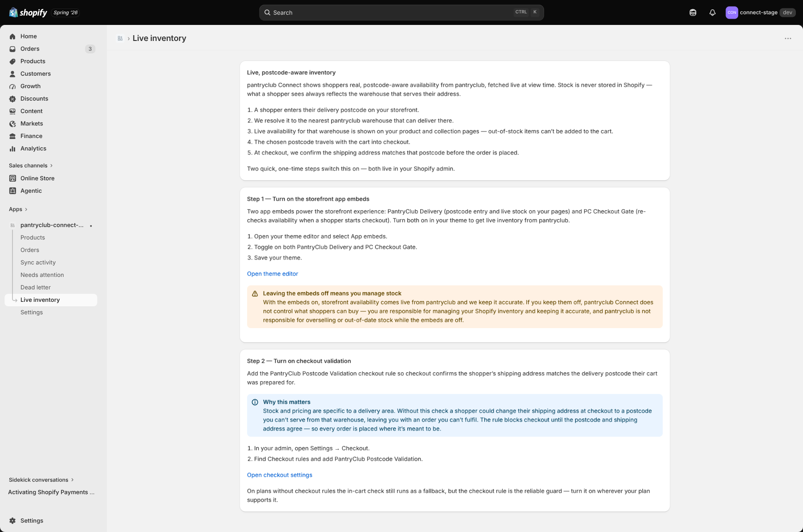Click the Growth icon
The width and height of the screenshot is (803, 532).
[x=12, y=86]
